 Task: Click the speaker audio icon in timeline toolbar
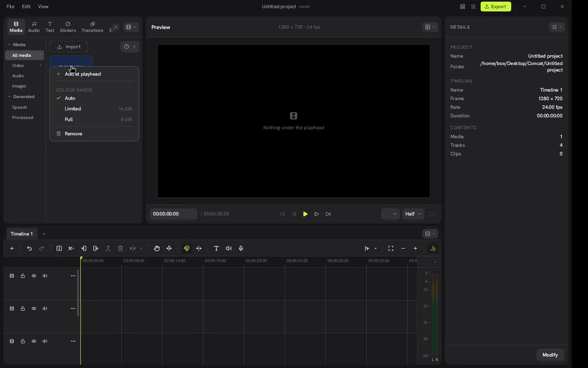228,248
